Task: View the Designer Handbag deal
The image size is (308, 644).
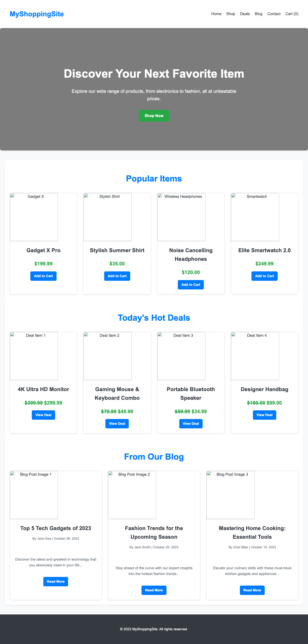Action: [x=264, y=415]
